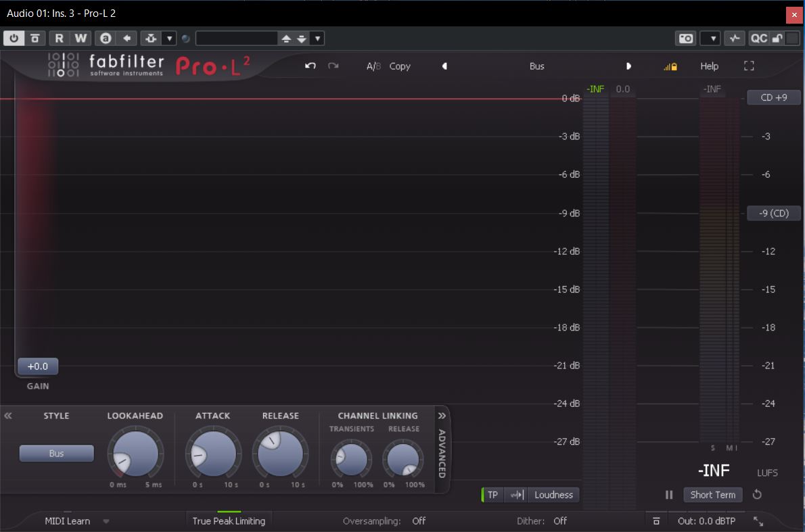Screen dimensions: 805x532
Task: Click the Out: 0.0 dBTP output level
Action: point(706,521)
